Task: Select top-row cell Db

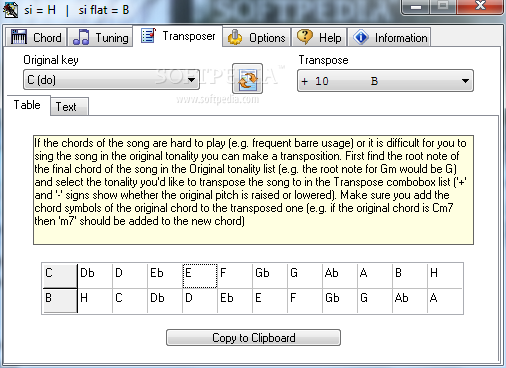Action: (x=95, y=276)
